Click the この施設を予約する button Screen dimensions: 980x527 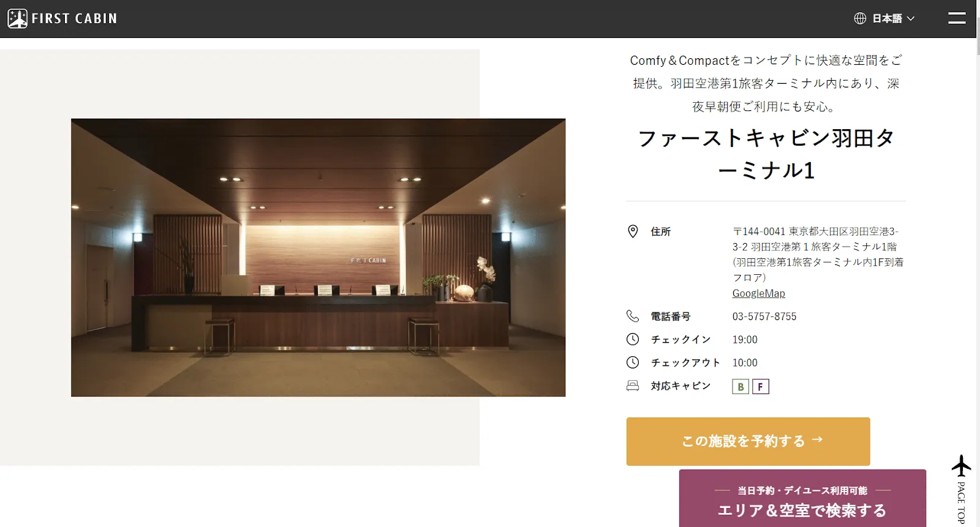[748, 441]
